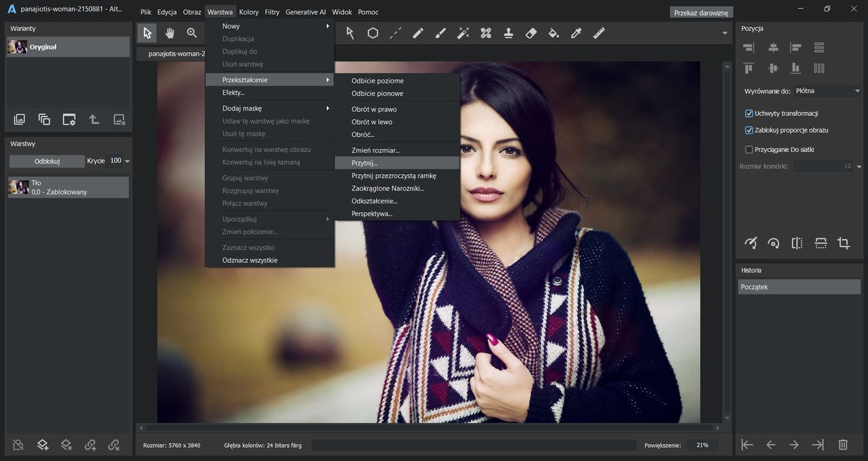Select the Clone Stamp tool
The image size is (868, 461).
tap(508, 33)
